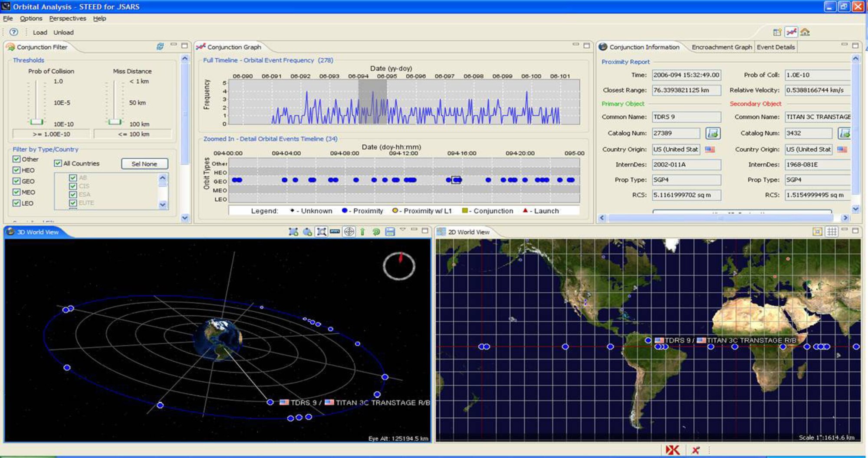Maximize the 2D World View panel
This screenshot has width=868, height=458.
pyautogui.click(x=855, y=230)
